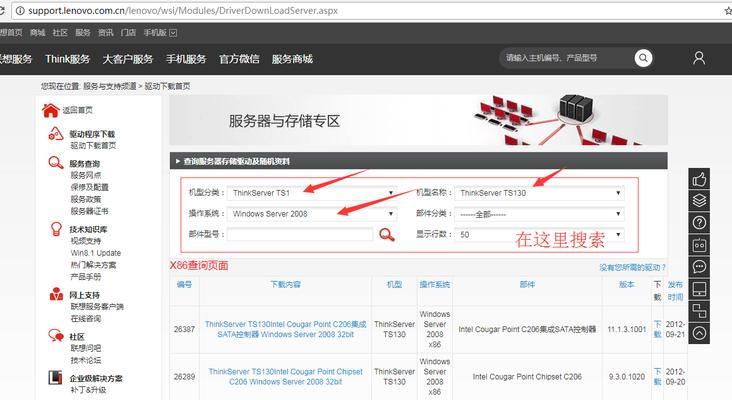Click the 视频支持 sidebar link
Image resolution: width=732 pixels, height=400 pixels.
pos(85,241)
